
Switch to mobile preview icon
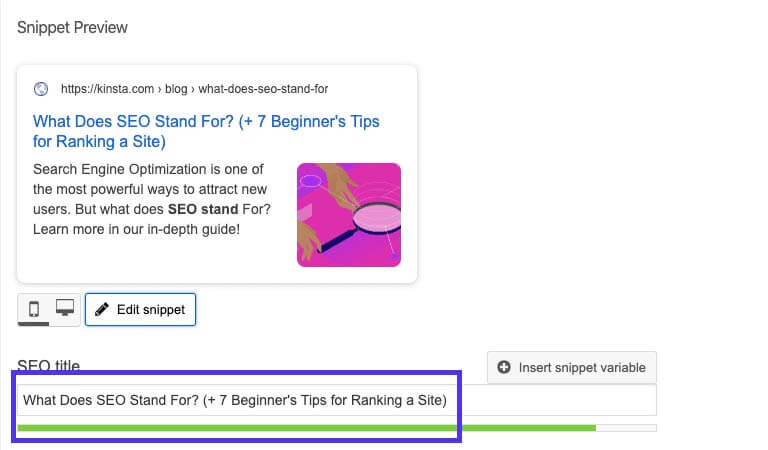pos(34,309)
